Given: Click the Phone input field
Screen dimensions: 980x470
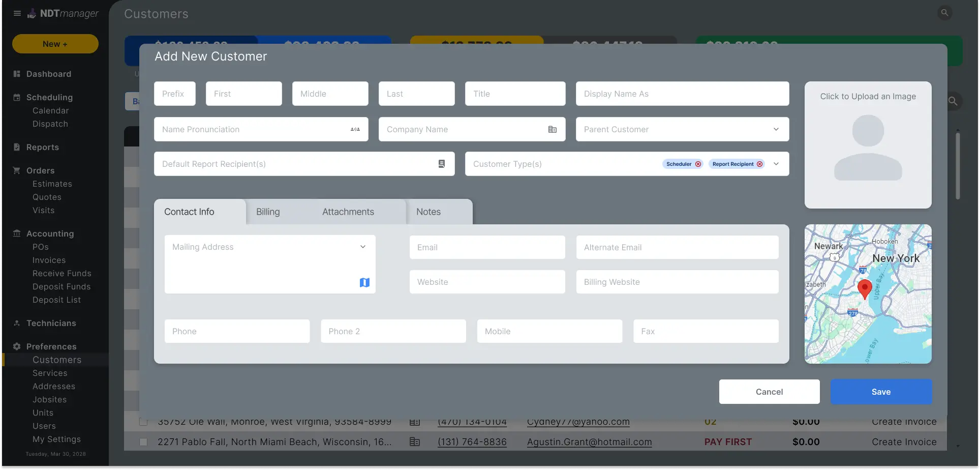Looking at the screenshot, I should (x=237, y=331).
